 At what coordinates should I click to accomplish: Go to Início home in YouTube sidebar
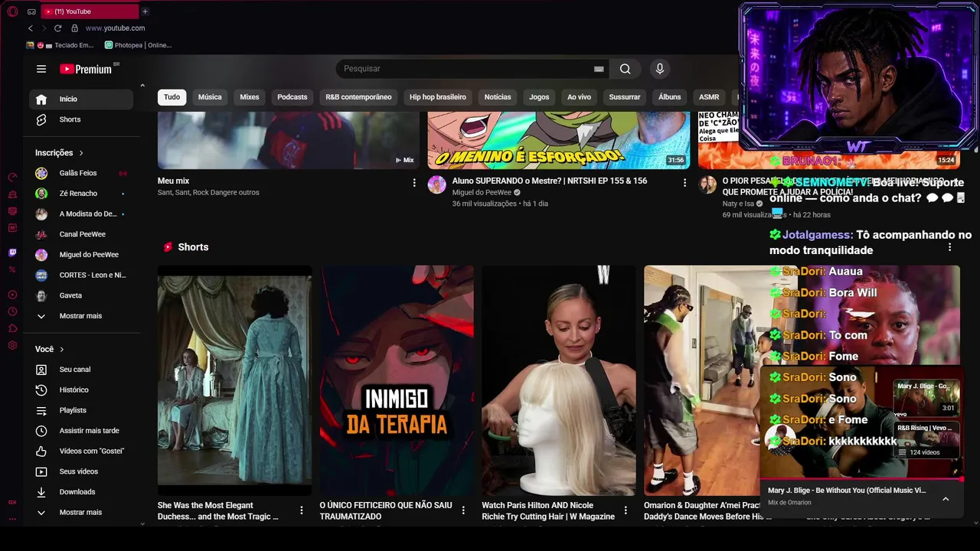pos(81,99)
